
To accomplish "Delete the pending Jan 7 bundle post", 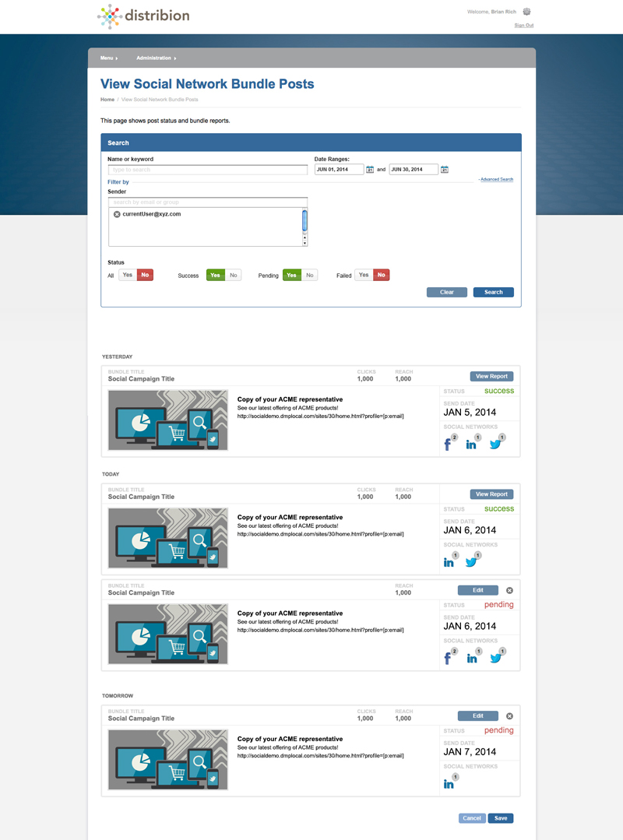I will pos(509,715).
